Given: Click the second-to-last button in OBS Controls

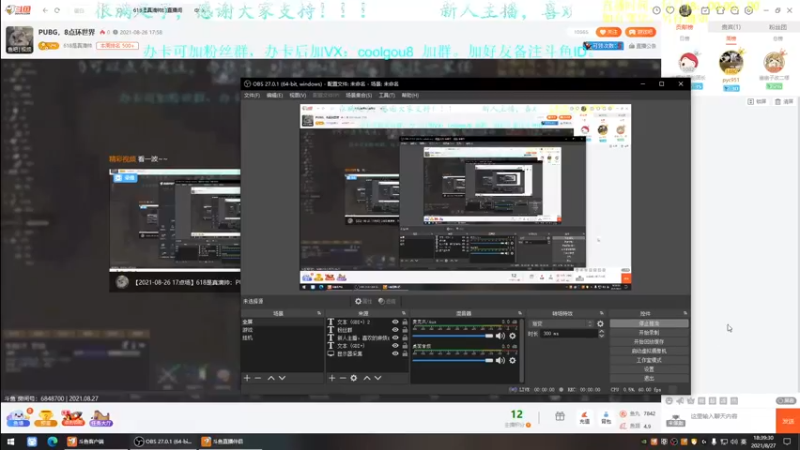Looking at the screenshot, I should pos(648,369).
